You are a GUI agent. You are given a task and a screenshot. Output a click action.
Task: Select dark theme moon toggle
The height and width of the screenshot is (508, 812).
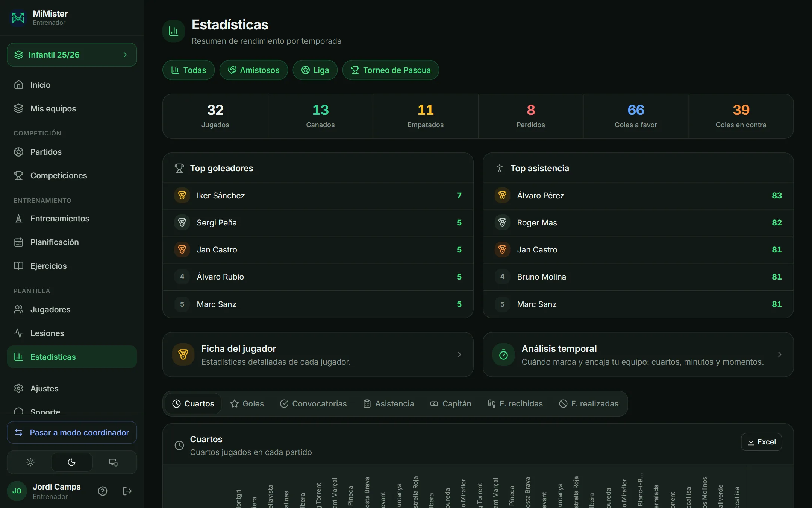(x=72, y=462)
